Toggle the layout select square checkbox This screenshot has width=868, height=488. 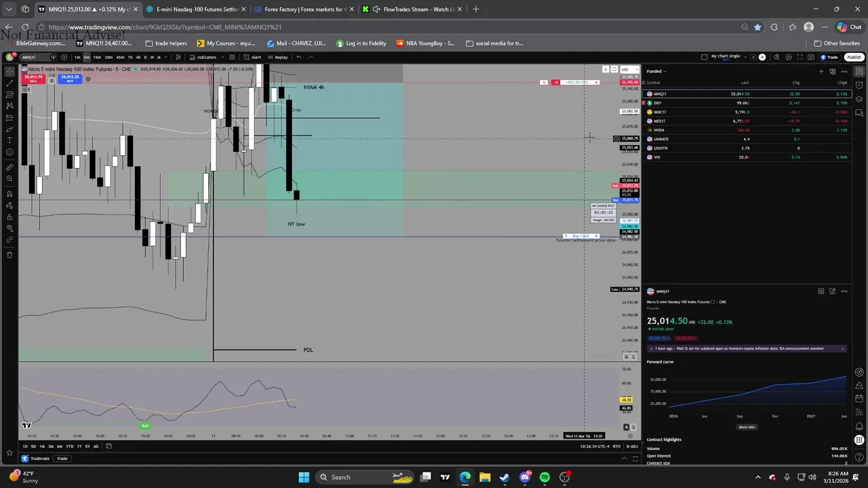tap(704, 57)
